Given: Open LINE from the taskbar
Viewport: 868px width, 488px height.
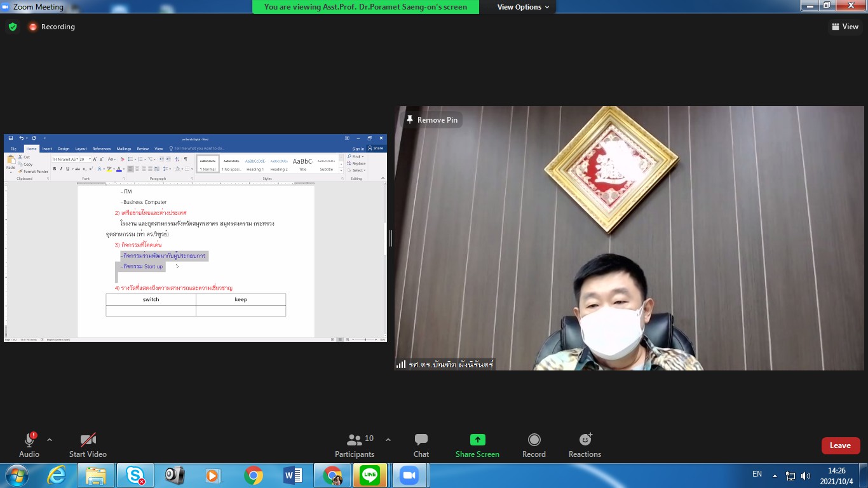Looking at the screenshot, I should [370, 475].
